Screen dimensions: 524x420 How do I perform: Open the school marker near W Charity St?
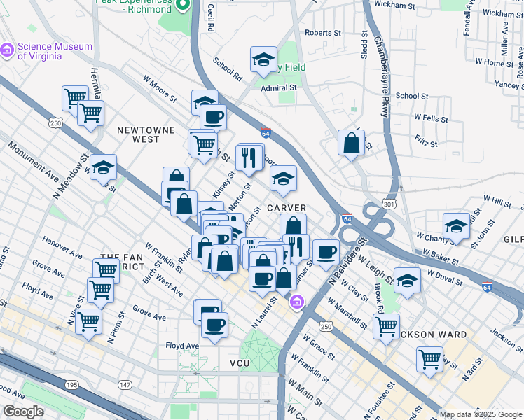pyautogui.click(x=456, y=227)
